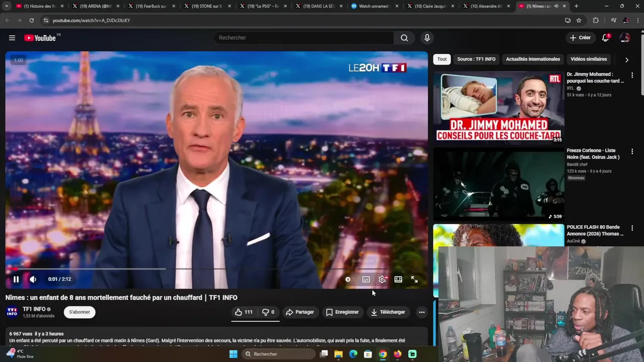Open the Freeze Corleone Liste Noire thumbnail
Screen dimensions: 644x362
pyautogui.click(x=499, y=184)
